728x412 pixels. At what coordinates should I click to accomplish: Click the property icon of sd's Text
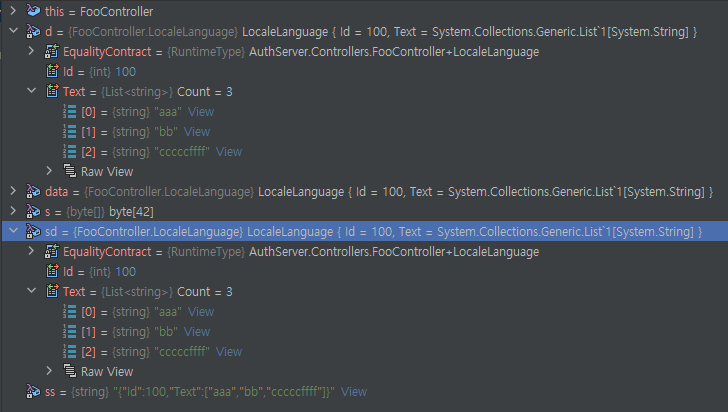pos(52,291)
